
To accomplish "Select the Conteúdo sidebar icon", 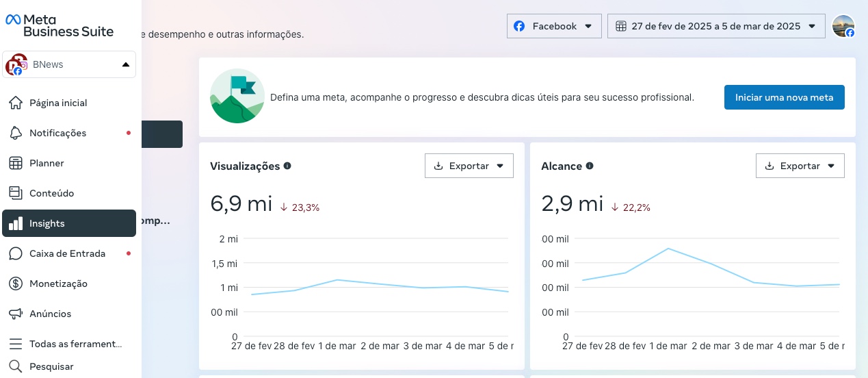I will pyautogui.click(x=16, y=193).
